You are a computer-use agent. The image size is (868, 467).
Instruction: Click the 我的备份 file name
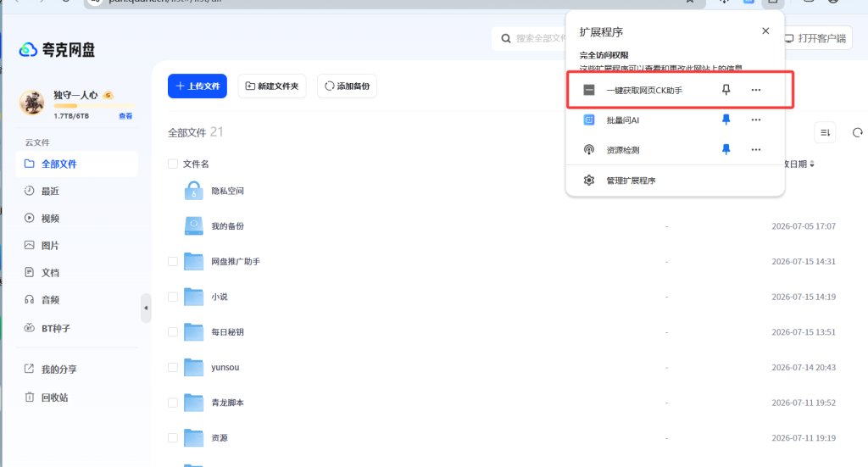pos(227,226)
